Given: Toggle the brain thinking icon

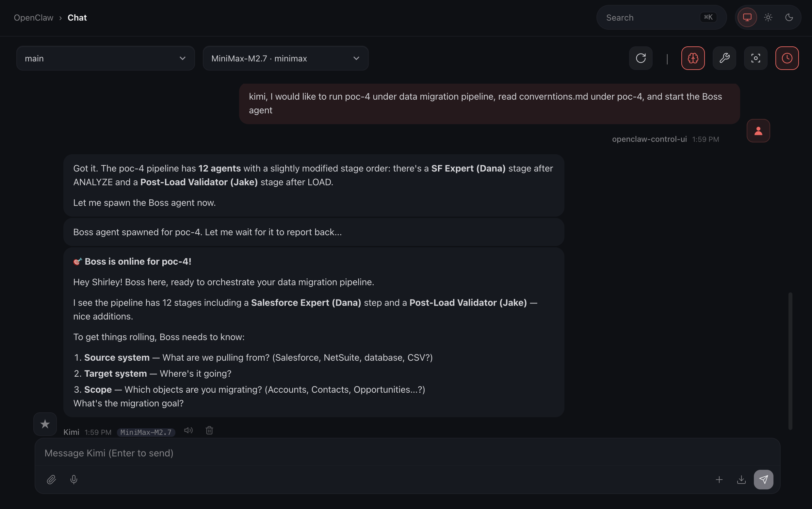Looking at the screenshot, I should pyautogui.click(x=693, y=58).
